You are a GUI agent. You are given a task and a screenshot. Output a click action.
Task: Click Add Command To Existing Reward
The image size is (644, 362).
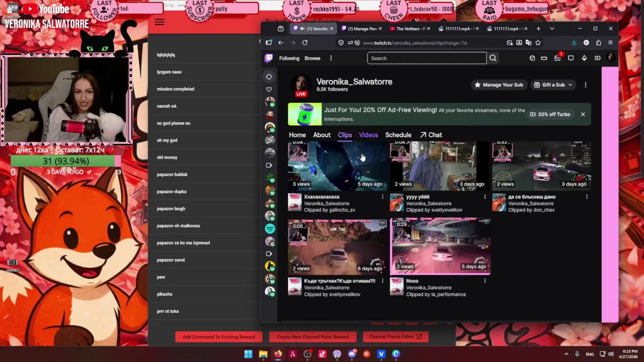[x=219, y=337]
